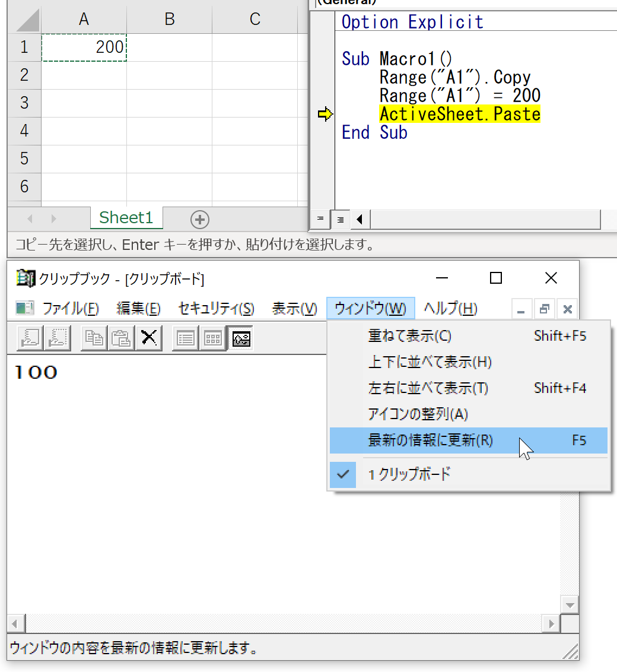Viewport: 617px width, 672px height.
Task: Click the Full Module View icon in VBA editor
Action: point(341,219)
